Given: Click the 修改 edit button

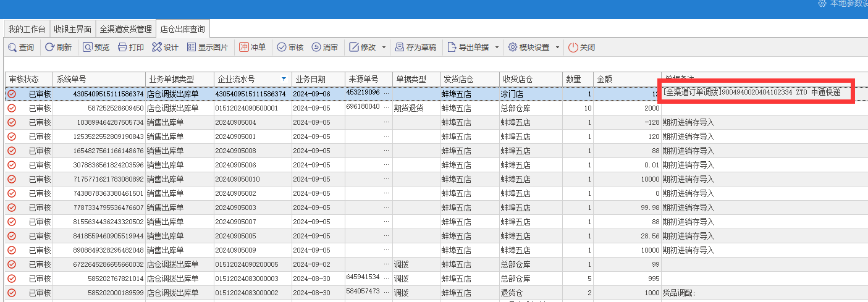Looking at the screenshot, I should tap(363, 47).
